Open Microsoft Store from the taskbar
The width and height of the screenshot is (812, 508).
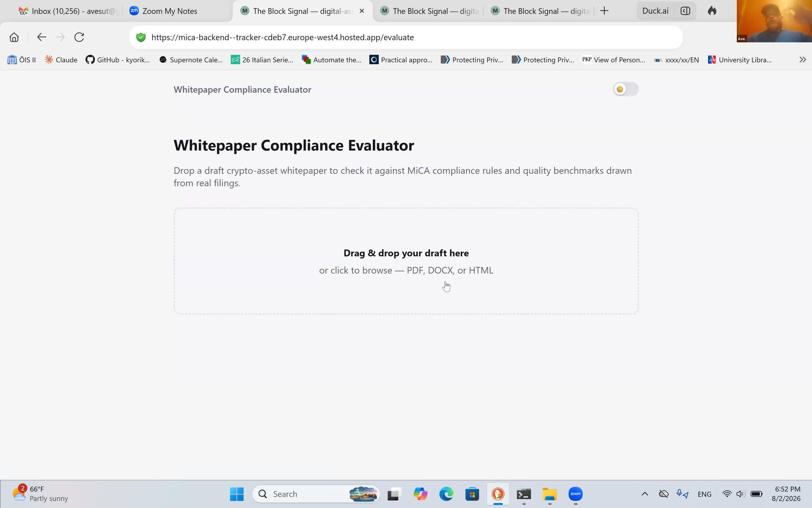coord(472,494)
